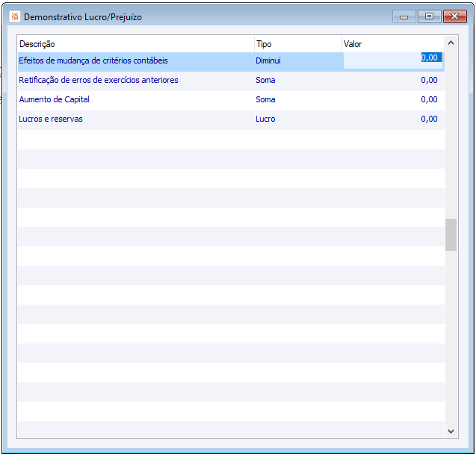Click the Lucro type cell
Screen dimensions: 476x454
[265, 119]
